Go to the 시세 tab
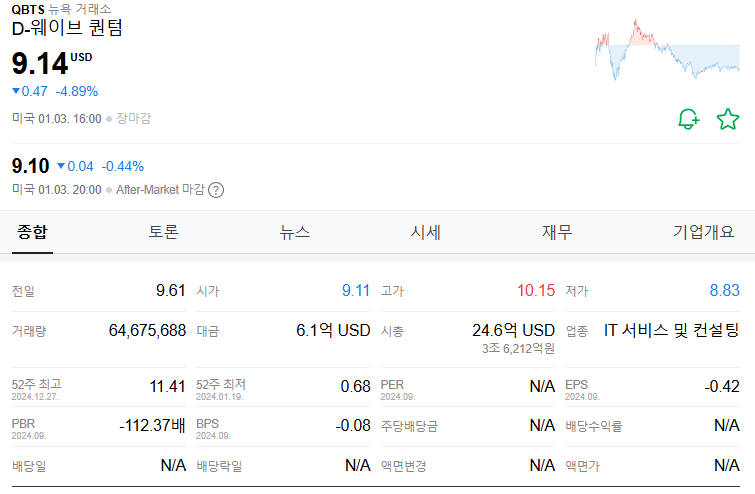The image size is (755, 494). tap(425, 232)
